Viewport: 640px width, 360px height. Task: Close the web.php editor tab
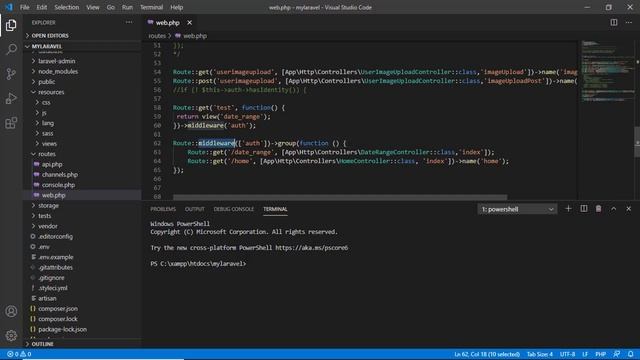[189, 23]
